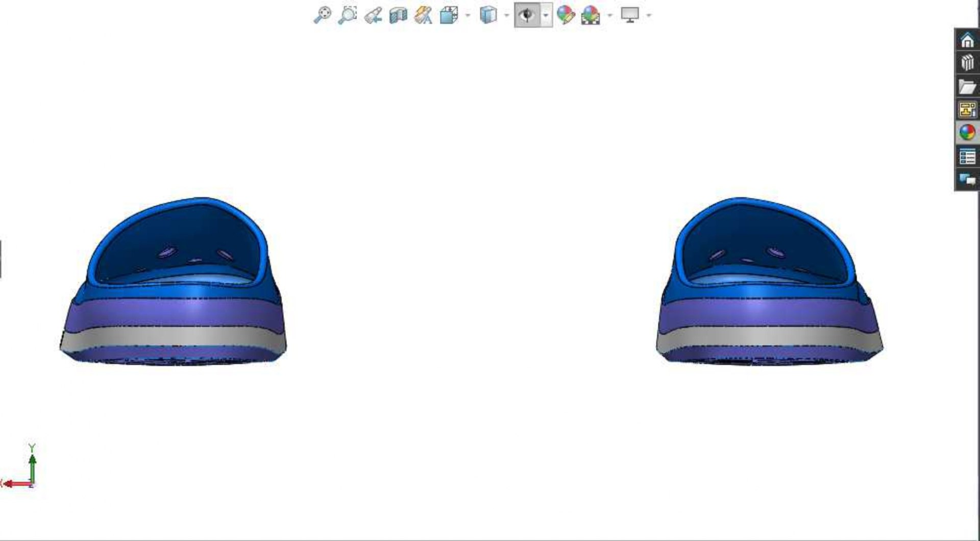
Task: Click the Display Style cube icon
Action: point(488,15)
